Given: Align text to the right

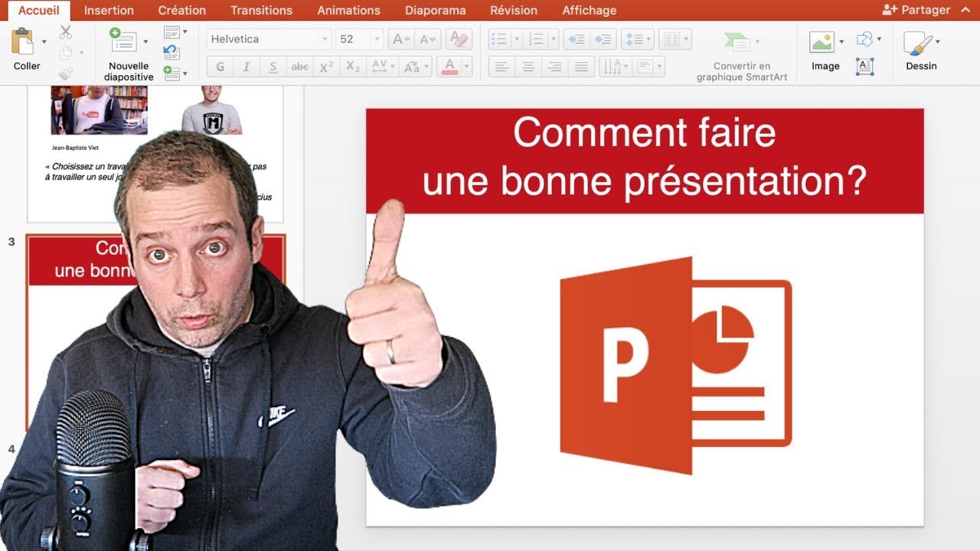Looking at the screenshot, I should 555,67.
